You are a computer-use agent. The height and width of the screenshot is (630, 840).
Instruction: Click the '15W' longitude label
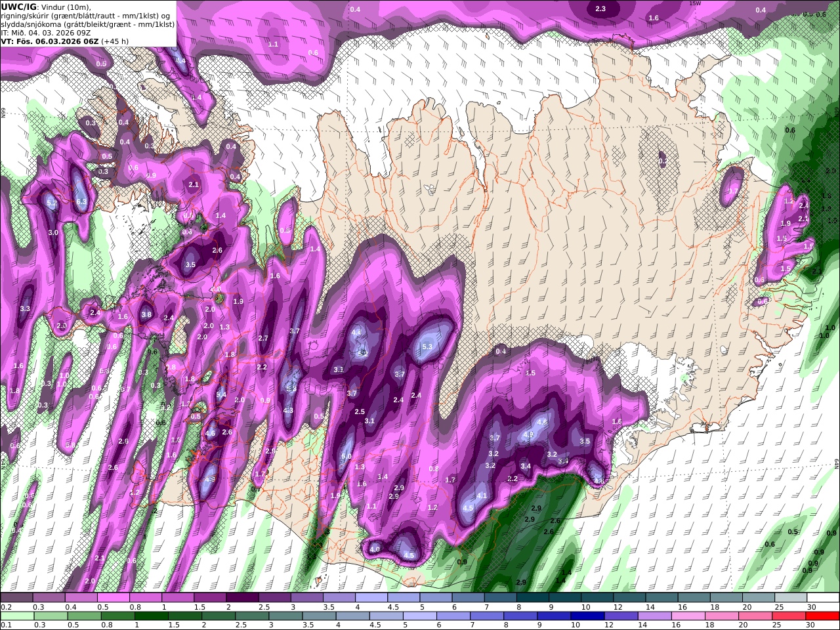(695, 3)
